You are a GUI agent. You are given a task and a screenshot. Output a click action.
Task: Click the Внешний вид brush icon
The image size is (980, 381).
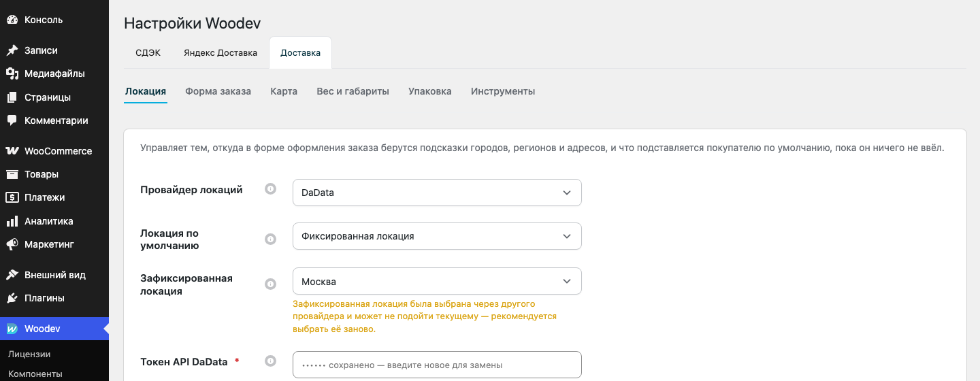(x=12, y=275)
